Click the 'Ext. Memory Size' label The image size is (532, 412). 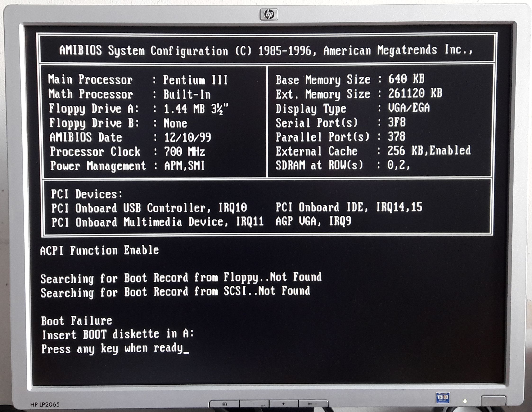point(323,94)
